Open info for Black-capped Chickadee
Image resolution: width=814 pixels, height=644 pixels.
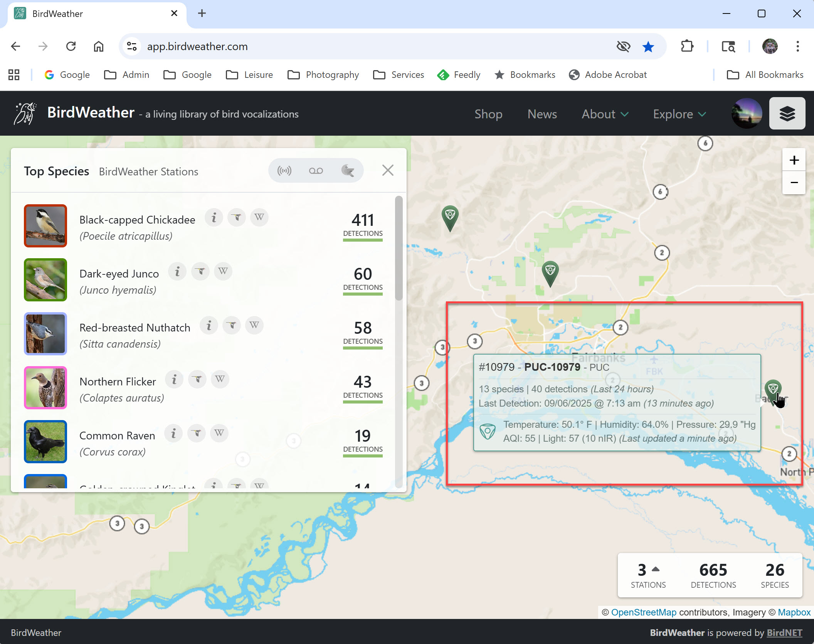tap(214, 217)
